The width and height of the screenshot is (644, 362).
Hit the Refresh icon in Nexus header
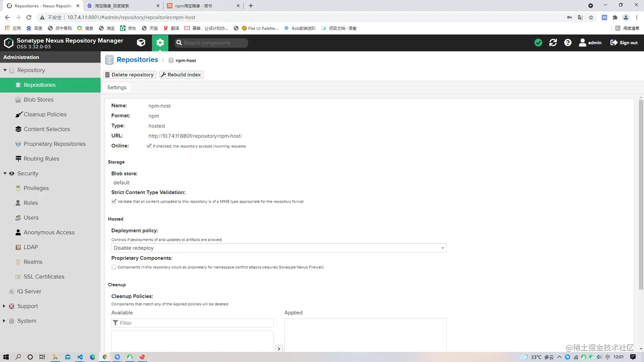tap(553, 43)
